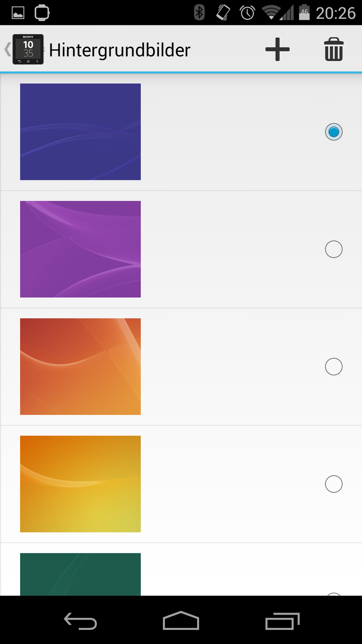The height and width of the screenshot is (644, 362).
Task: Choose the dark green wallpaper thumbnail
Action: (x=80, y=574)
